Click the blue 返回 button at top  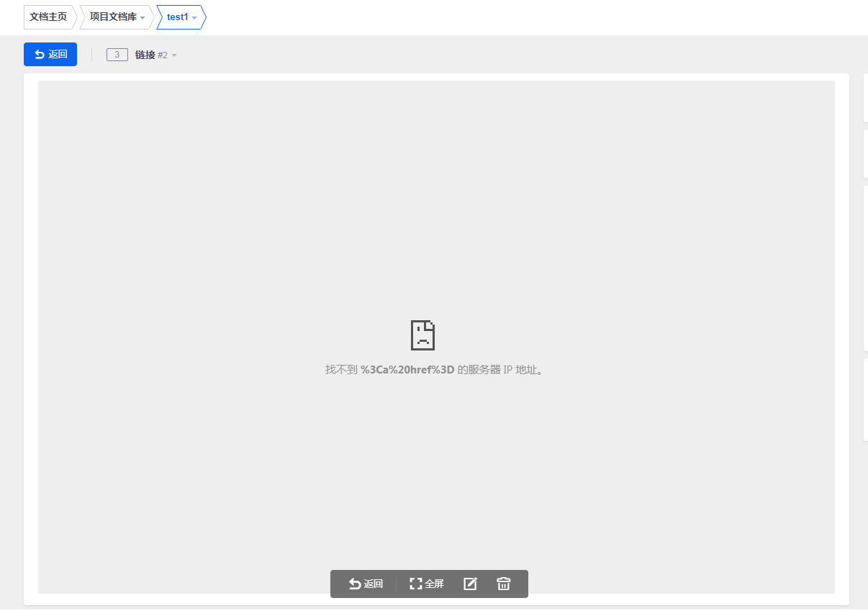point(50,55)
